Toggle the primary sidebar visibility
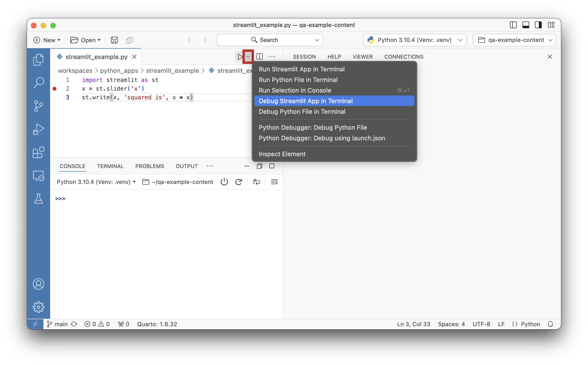 point(513,25)
